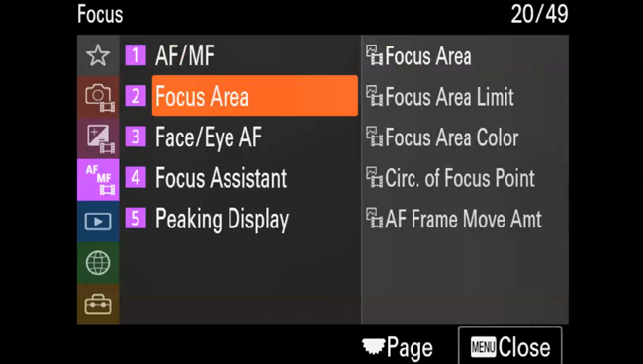Open the Setup toolbox tab icon
The image size is (643, 364).
98,304
